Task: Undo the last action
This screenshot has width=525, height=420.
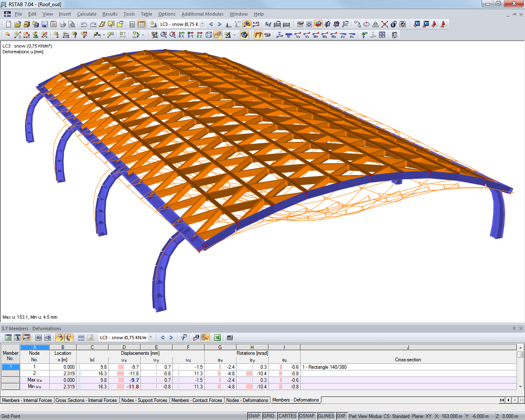Action: pos(84,24)
